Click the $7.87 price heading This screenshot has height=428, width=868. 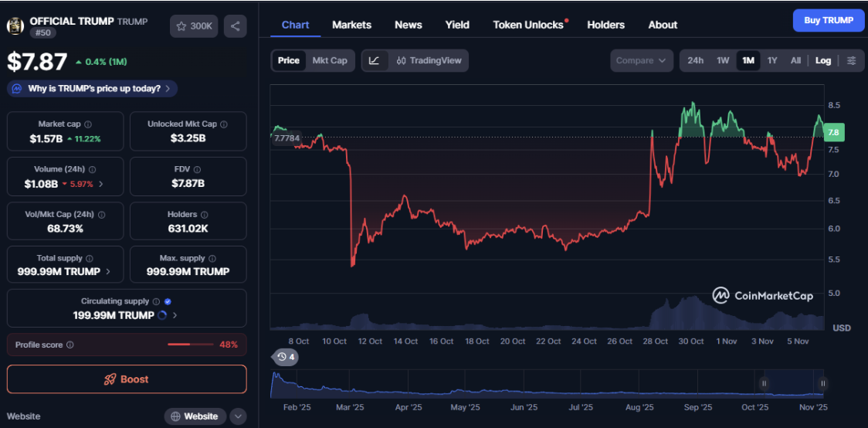coord(37,62)
